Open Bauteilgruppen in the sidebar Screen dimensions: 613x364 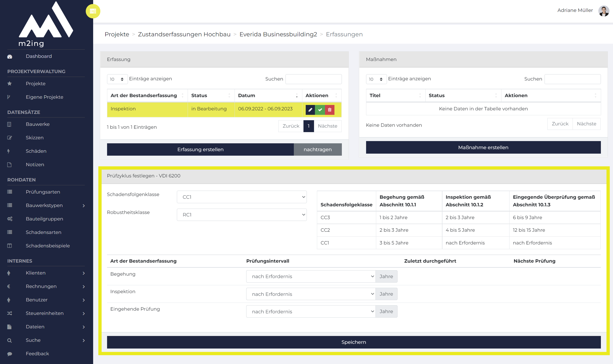[x=44, y=219]
